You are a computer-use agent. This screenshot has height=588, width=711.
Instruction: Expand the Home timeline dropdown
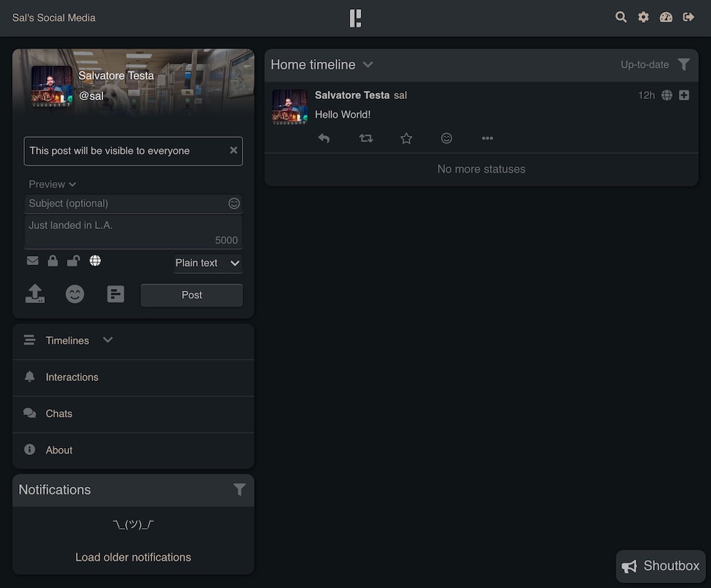[x=368, y=65]
